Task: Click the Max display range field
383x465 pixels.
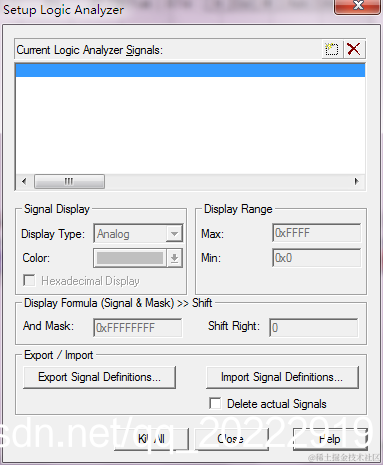Action: (317, 233)
